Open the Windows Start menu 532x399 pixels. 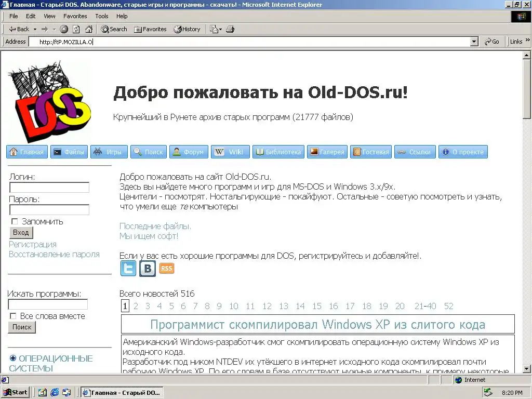click(x=15, y=392)
